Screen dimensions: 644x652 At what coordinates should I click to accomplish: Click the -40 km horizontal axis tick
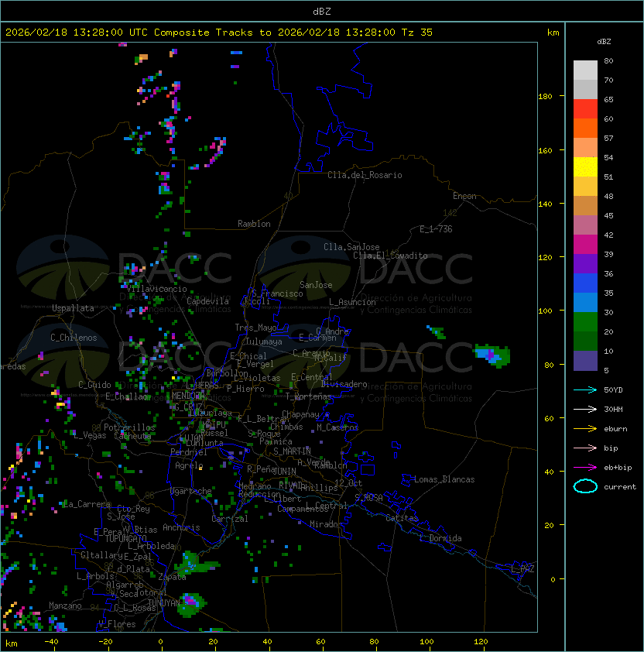pyautogui.click(x=51, y=642)
